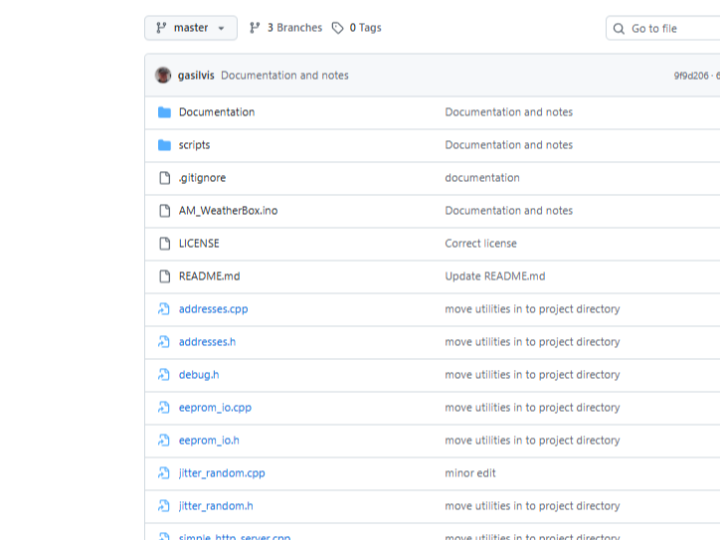Click the eeprom_io.cpp symlink file icon

tap(164, 408)
